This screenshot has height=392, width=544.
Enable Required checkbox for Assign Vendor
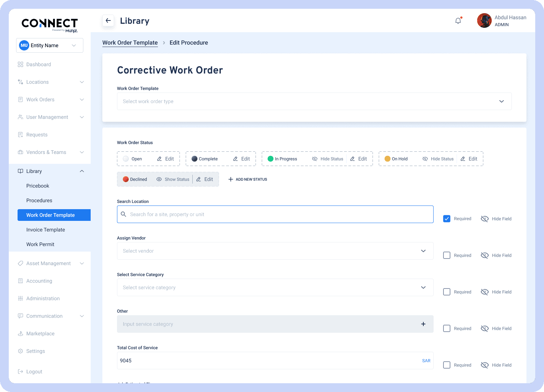pos(446,255)
